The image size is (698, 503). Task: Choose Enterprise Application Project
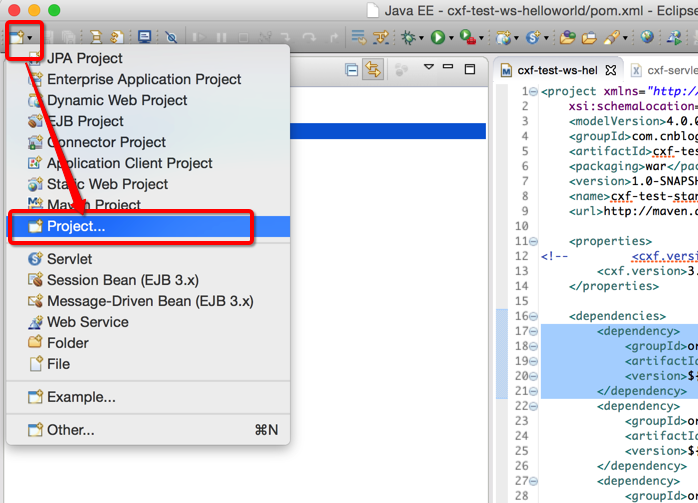pos(148,79)
